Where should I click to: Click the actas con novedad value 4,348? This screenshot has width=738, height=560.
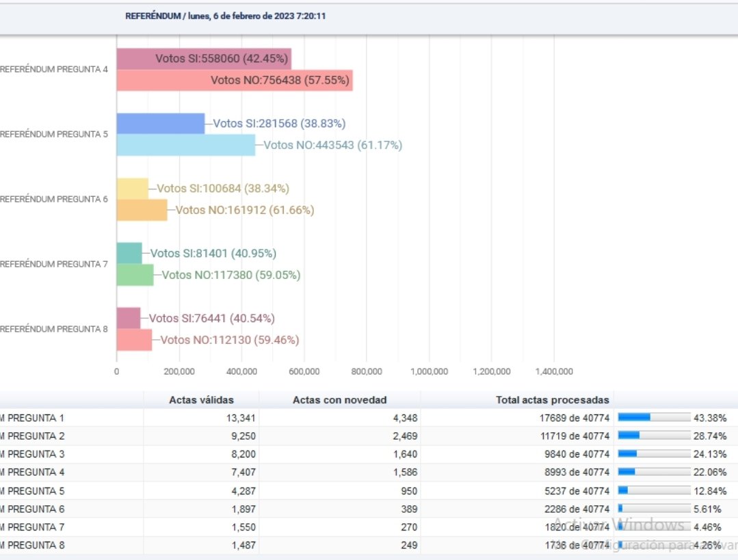point(405,418)
